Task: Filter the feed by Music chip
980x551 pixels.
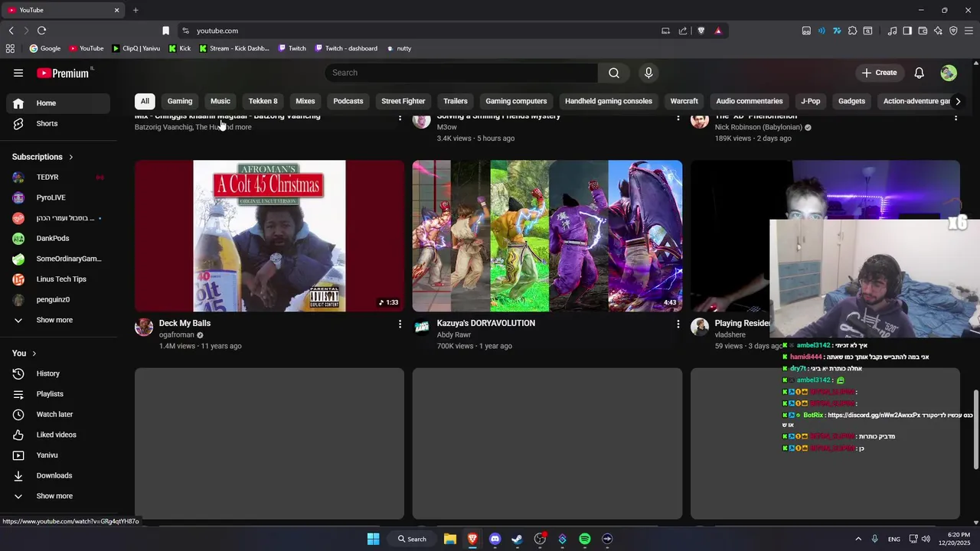Action: (220, 101)
